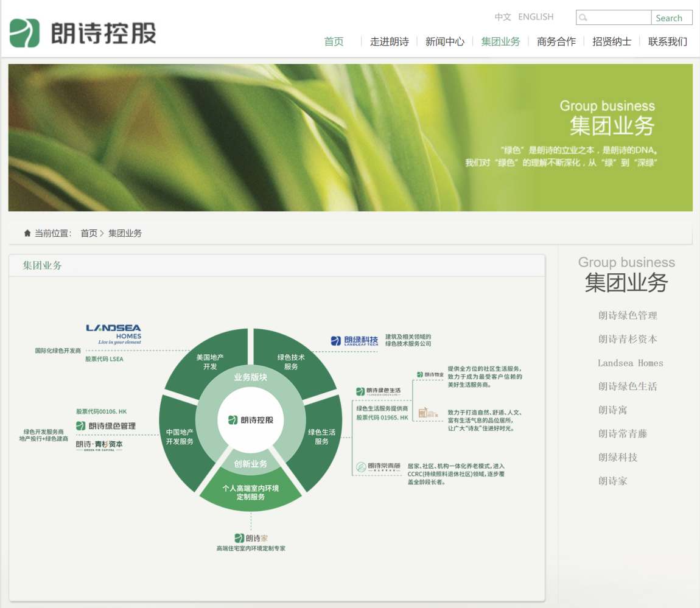
Task: Open the 联系我们 menu
Action: [667, 41]
